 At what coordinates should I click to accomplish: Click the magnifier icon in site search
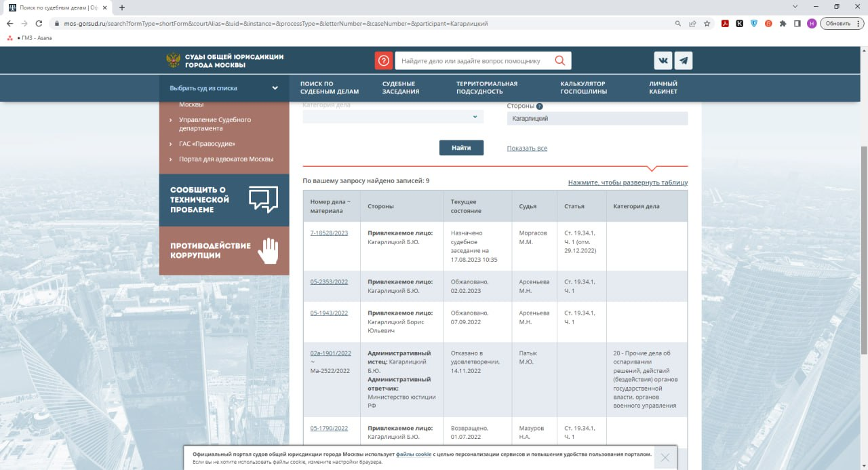click(x=560, y=60)
